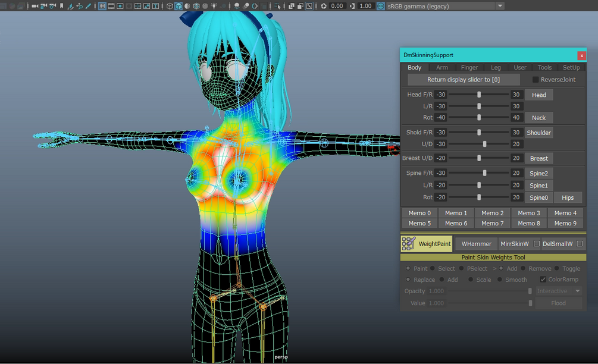Toggle the viewport Grid display icon

point(102,6)
